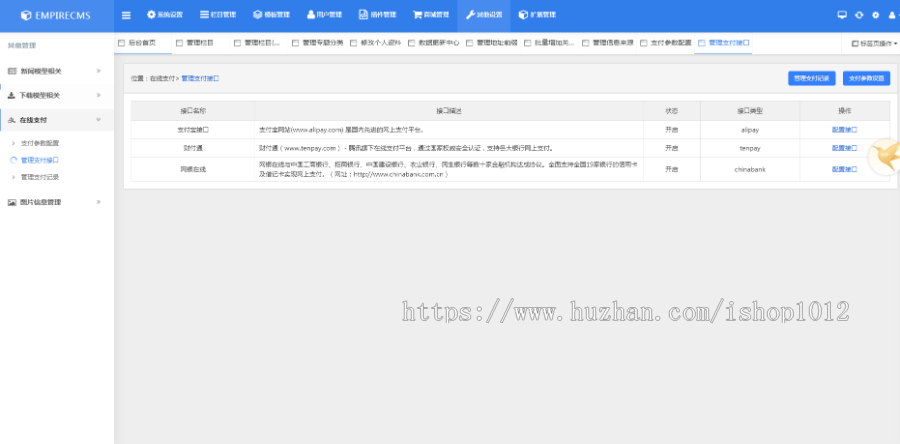This screenshot has width=900, height=444.
Task: Click 配置接口 link in alipay row
Action: pyautogui.click(x=844, y=130)
